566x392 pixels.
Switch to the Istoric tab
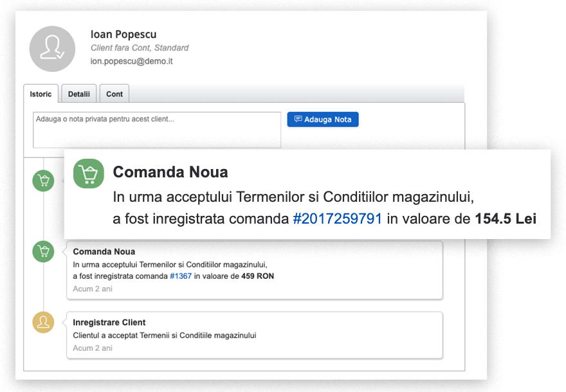[41, 94]
